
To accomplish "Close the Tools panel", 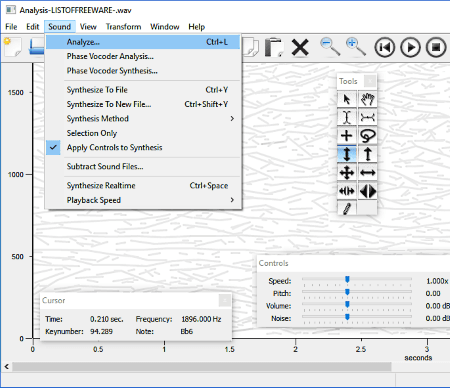I will [370, 81].
